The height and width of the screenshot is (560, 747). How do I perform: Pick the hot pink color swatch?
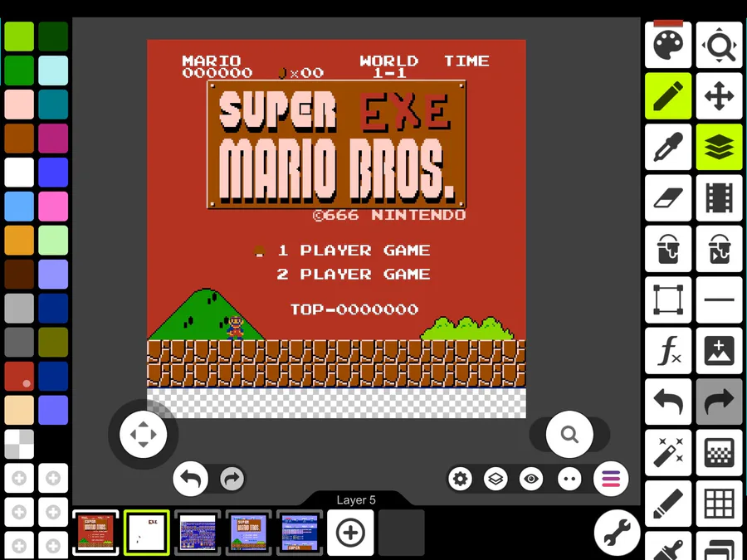click(x=53, y=206)
